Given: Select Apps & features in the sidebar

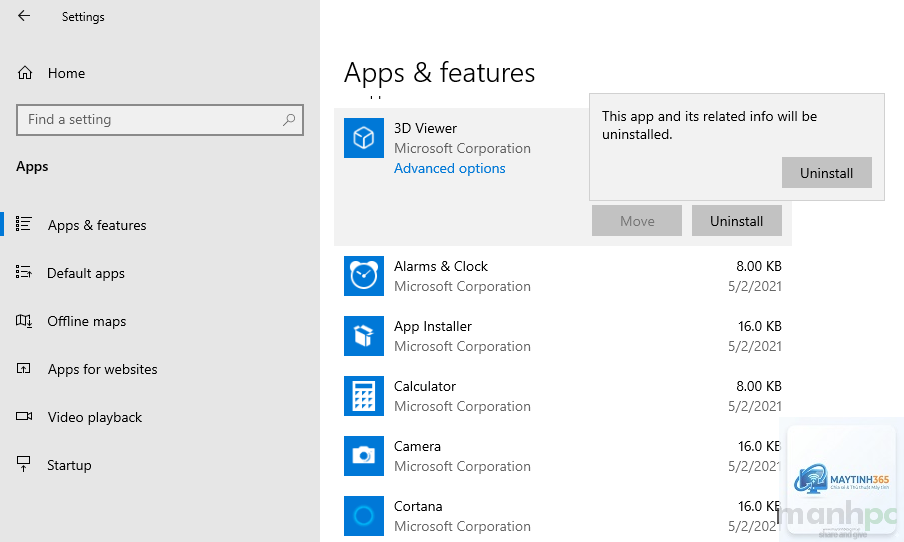Looking at the screenshot, I should tap(97, 225).
